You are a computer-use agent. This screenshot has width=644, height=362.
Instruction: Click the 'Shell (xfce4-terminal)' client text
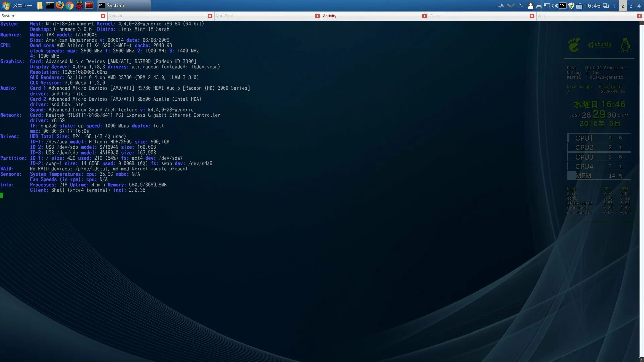coord(80,190)
